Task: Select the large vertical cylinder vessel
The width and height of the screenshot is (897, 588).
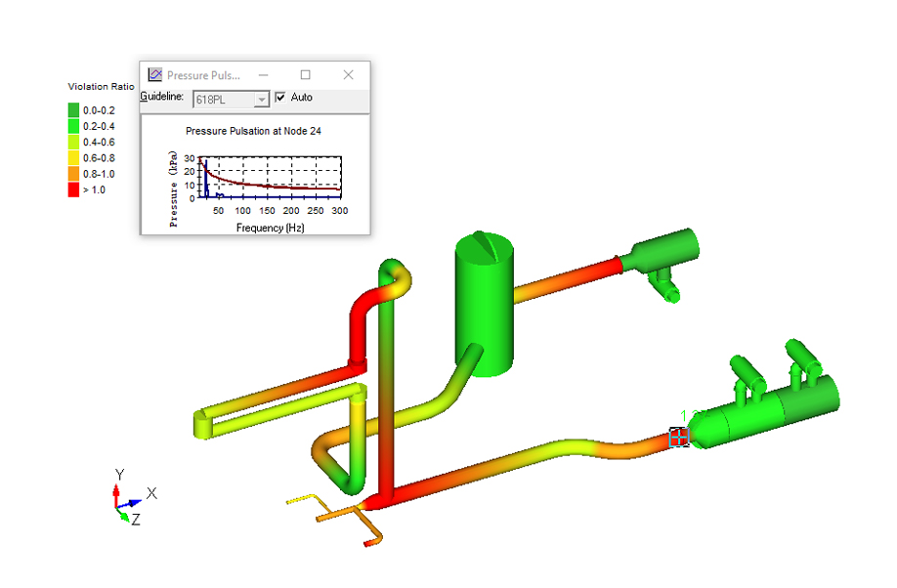Action: tap(485, 305)
